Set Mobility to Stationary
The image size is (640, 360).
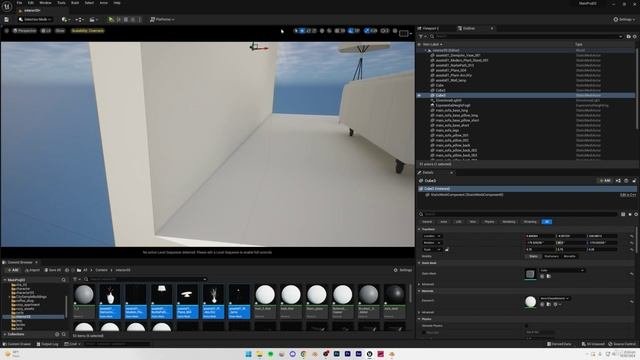[551, 256]
